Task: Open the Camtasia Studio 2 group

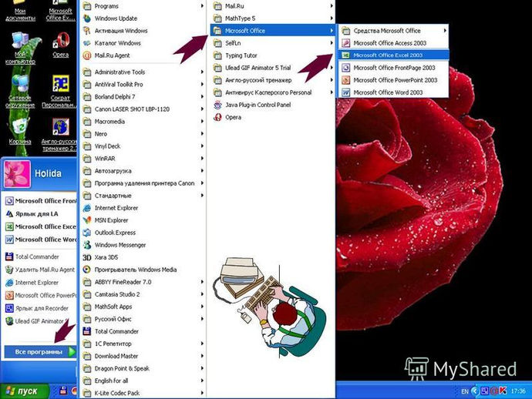Action: (x=143, y=294)
